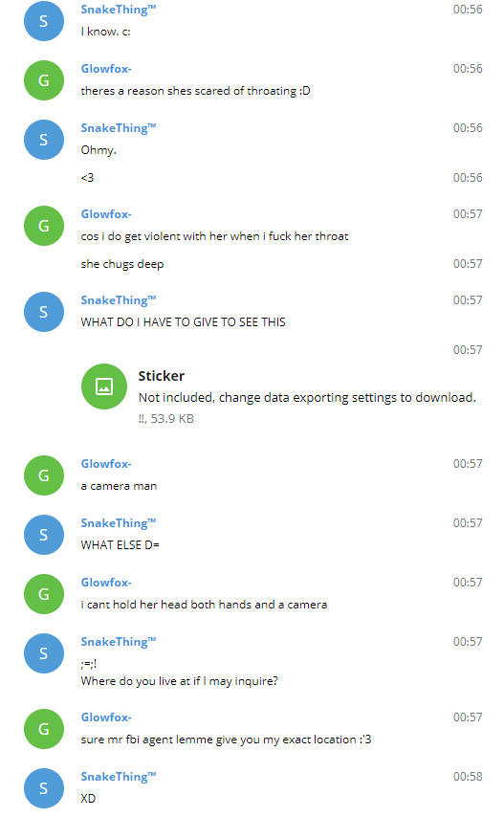Open SnakeThing username above "I know. c:"
Image resolution: width=504 pixels, height=817 pixels.
point(119,10)
